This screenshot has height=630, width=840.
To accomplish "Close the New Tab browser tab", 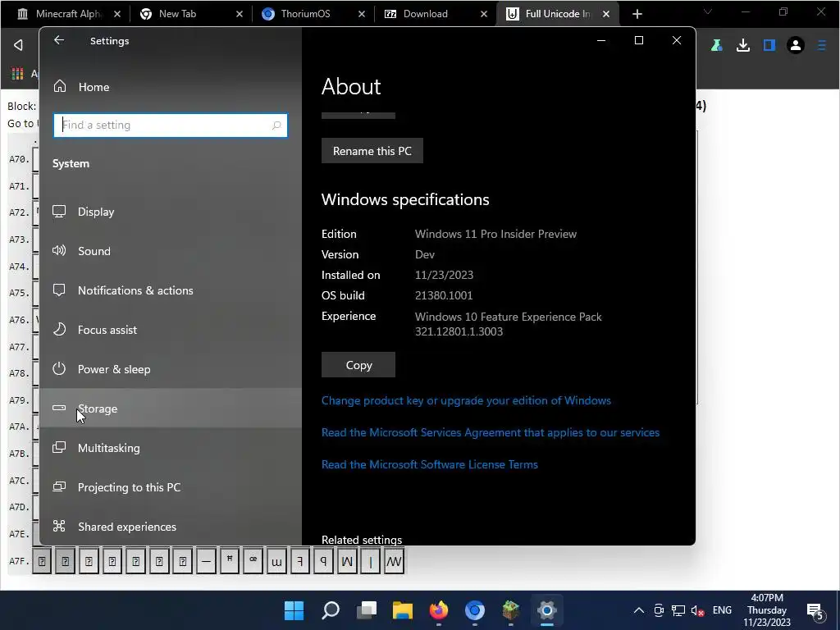I will [x=240, y=14].
